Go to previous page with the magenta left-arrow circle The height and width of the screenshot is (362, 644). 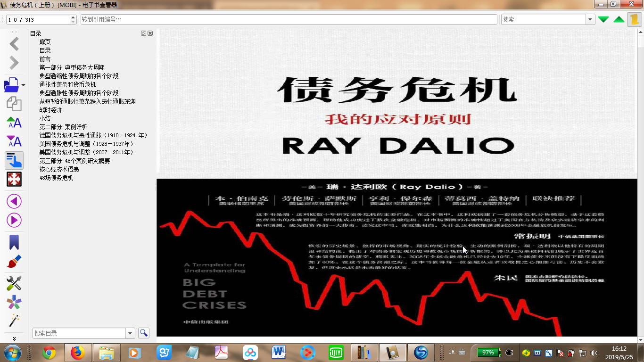coord(14,201)
